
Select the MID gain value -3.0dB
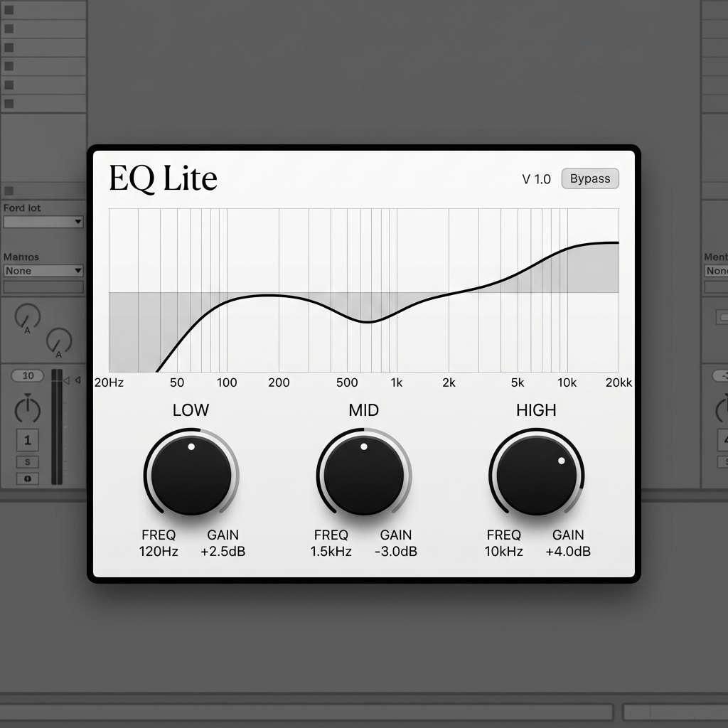click(395, 552)
